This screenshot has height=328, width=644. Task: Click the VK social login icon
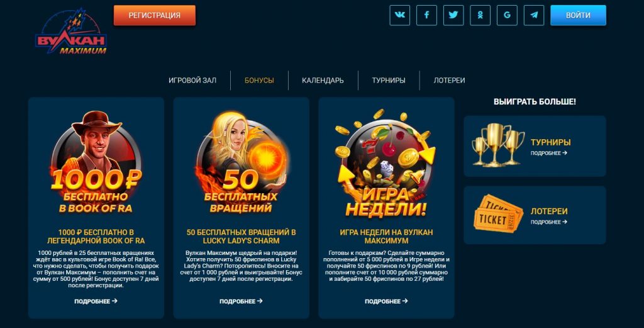(399, 15)
